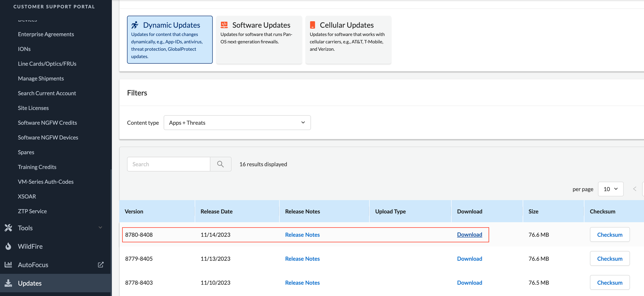Click the Updates download-tray icon
Screen dimensions: 644x296
(8, 283)
